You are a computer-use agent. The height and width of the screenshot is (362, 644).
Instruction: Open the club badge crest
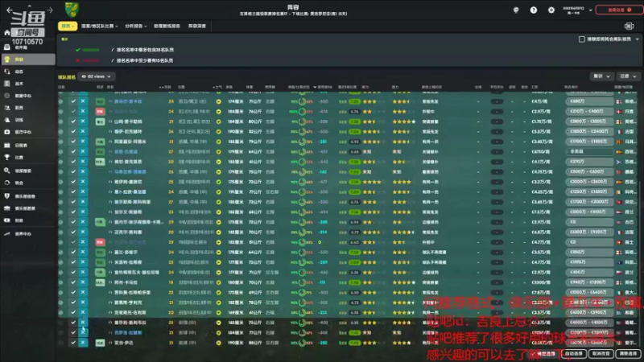tap(72, 10)
